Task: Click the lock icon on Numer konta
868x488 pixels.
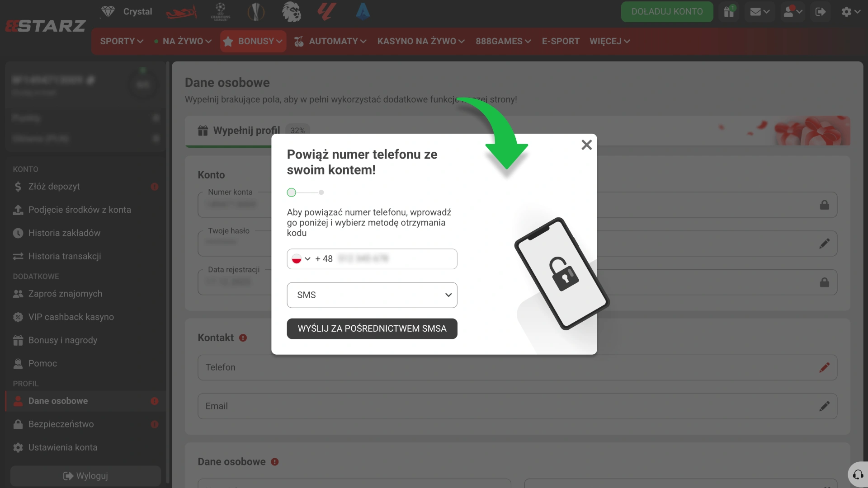Action: (825, 205)
